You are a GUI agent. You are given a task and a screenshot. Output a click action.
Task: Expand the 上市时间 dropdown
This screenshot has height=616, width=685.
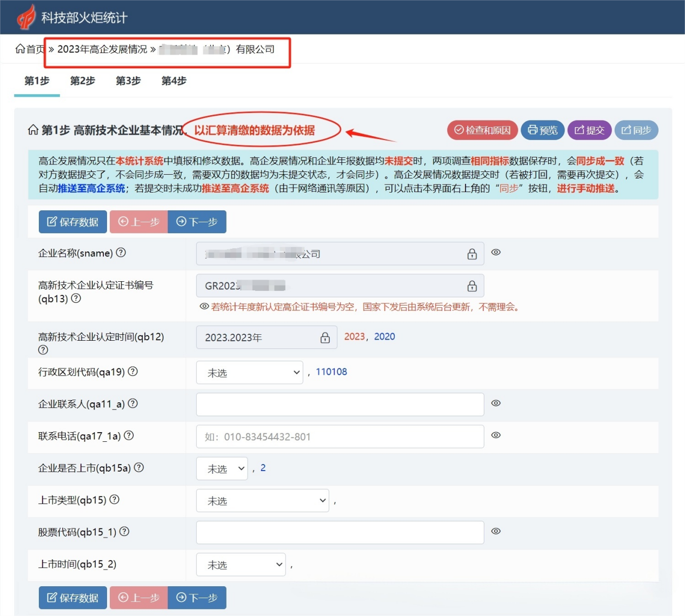coord(241,565)
